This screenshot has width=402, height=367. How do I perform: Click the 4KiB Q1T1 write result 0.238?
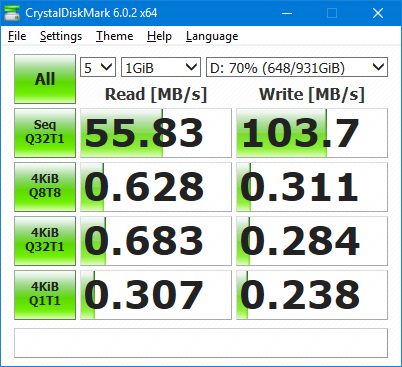(x=312, y=295)
